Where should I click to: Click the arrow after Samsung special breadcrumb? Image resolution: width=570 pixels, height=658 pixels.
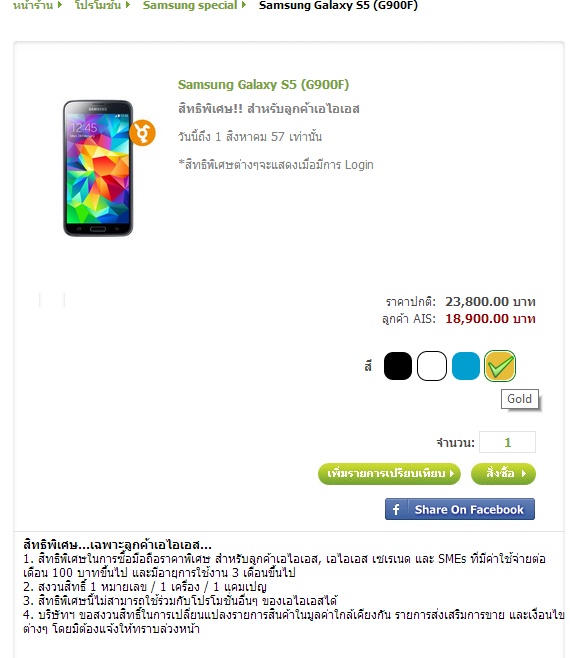pyautogui.click(x=244, y=5)
